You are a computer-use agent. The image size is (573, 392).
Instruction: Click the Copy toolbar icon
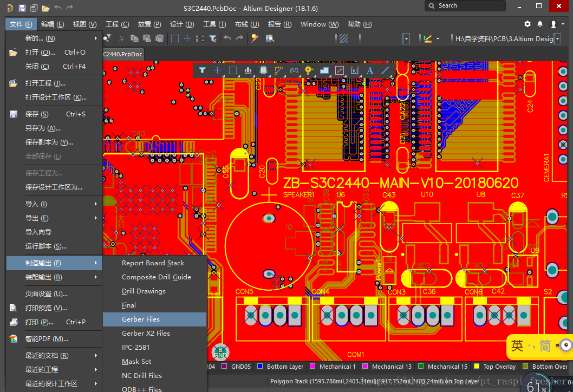(134, 38)
